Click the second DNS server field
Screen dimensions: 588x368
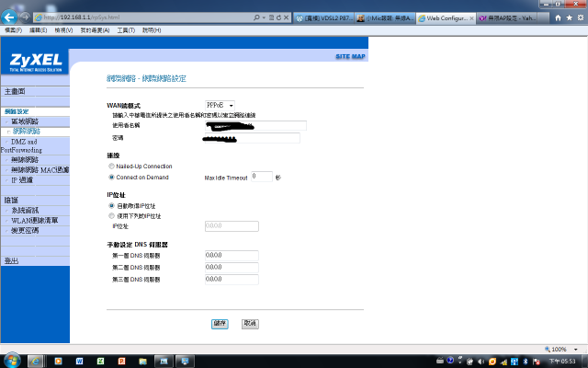click(232, 268)
